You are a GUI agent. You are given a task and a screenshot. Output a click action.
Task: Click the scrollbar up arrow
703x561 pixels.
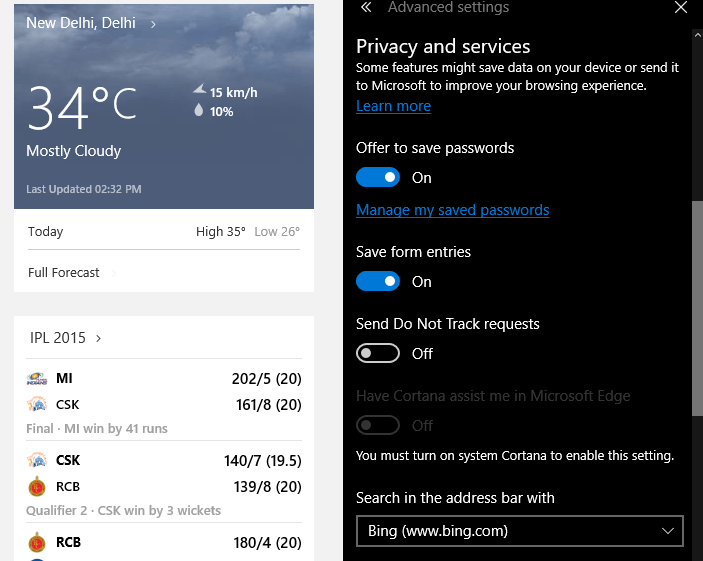[697, 35]
